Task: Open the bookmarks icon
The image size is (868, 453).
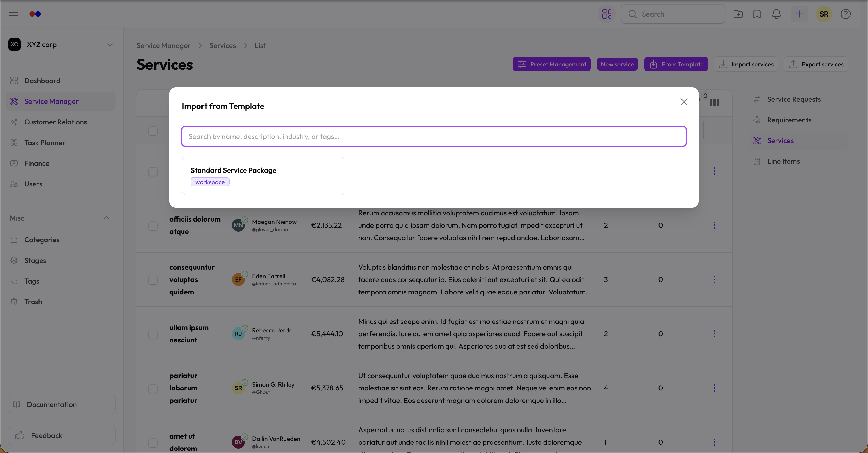Action: 757,14
